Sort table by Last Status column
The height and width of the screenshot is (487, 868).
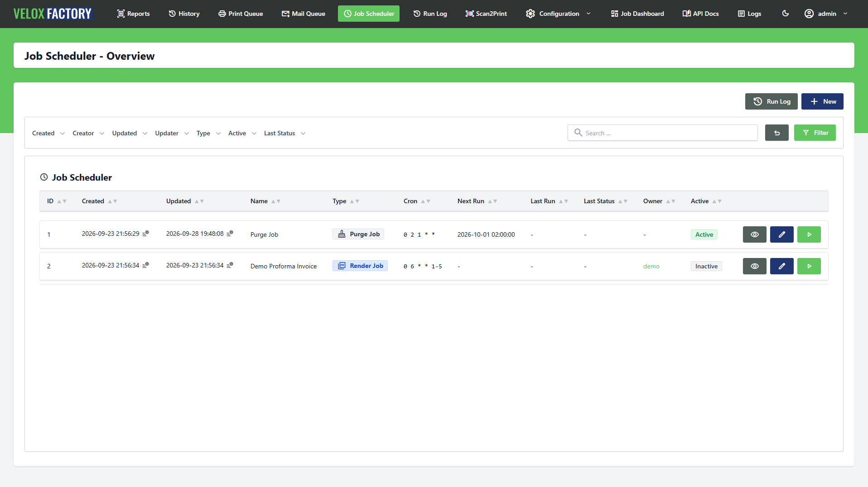[605, 201]
